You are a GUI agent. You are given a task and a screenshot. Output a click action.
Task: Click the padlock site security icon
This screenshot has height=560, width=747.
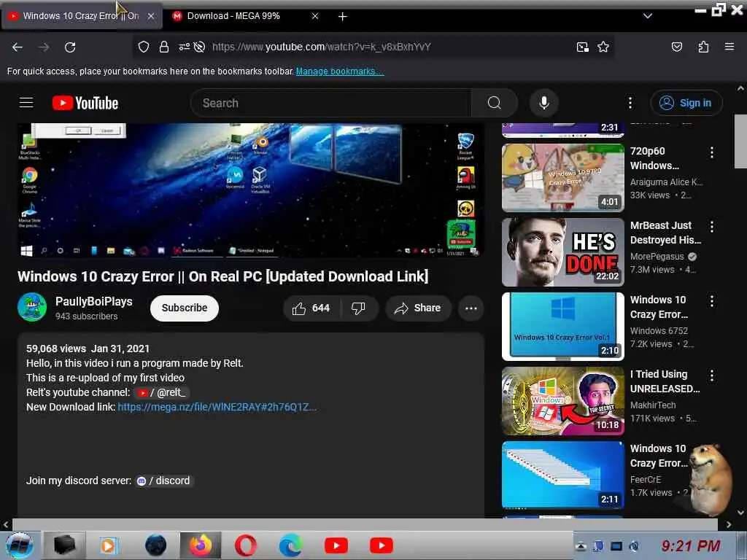(164, 47)
